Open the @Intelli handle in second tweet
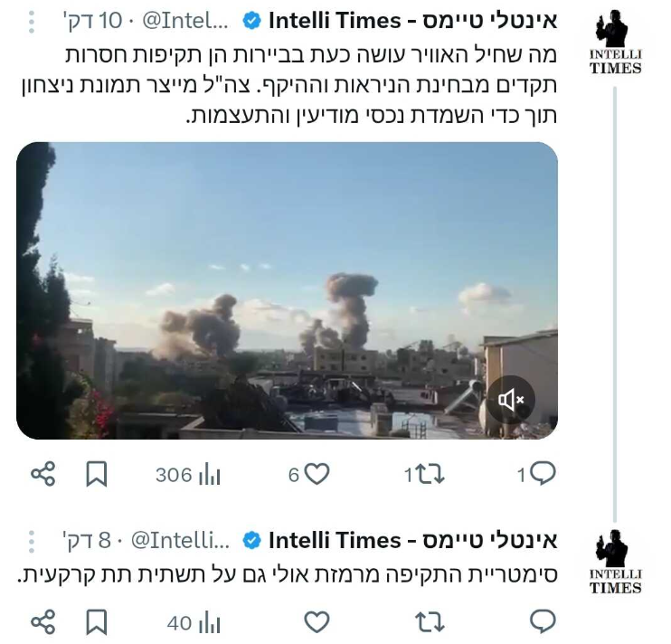Image resolution: width=671 pixels, height=644 pixels. point(180,540)
